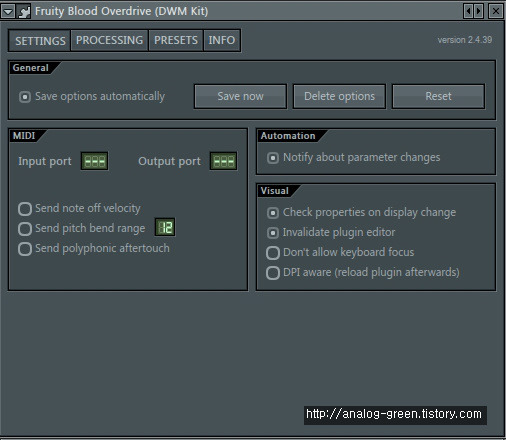Screen dimensions: 506x440
Task: Click the Delete options button
Action: click(339, 96)
